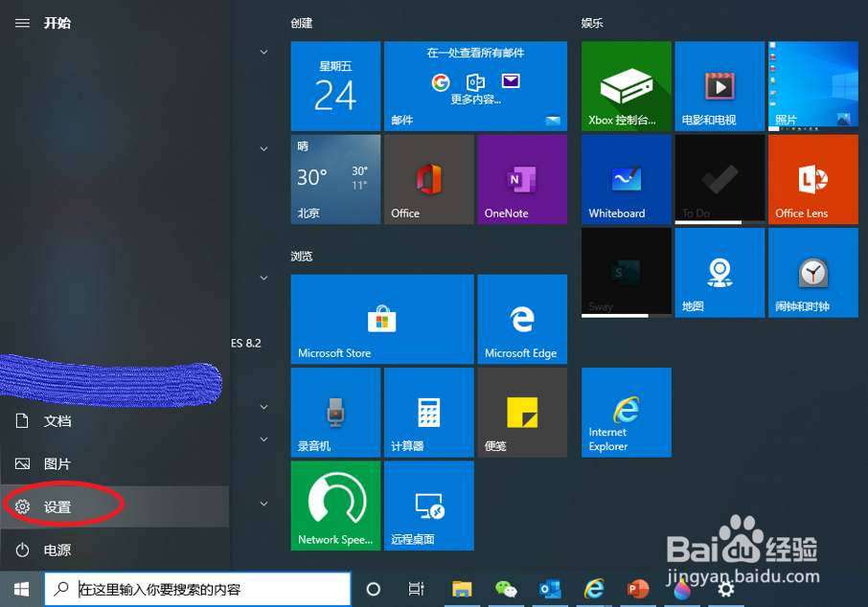This screenshot has width=868, height=607.
Task: Open the 地图 maps tile
Action: click(720, 273)
